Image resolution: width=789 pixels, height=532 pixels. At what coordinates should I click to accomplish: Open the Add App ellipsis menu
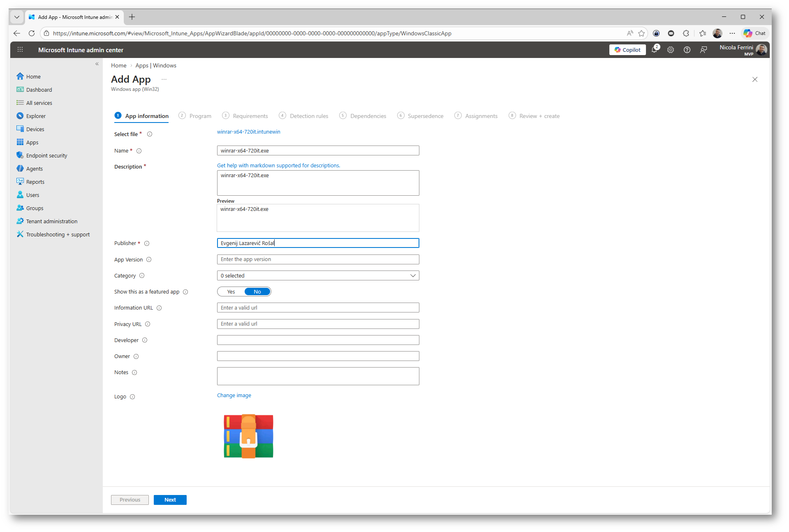pyautogui.click(x=164, y=79)
